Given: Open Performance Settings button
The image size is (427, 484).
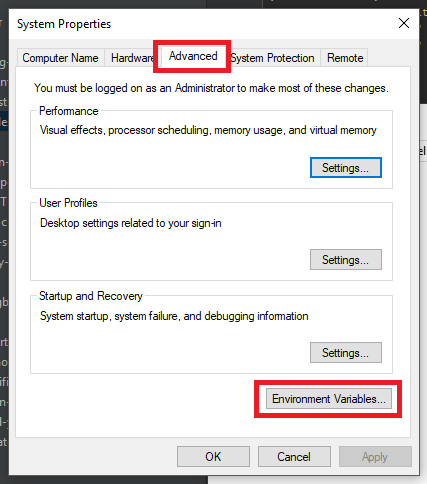Looking at the screenshot, I should pos(346,168).
